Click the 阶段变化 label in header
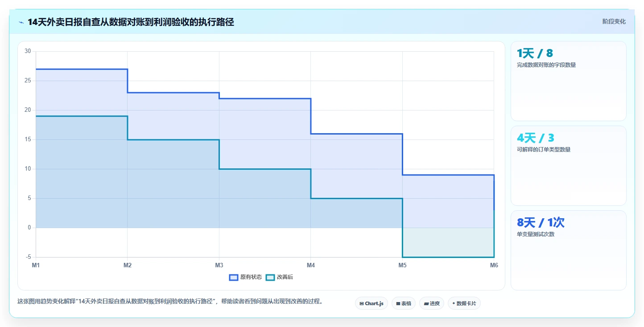The width and height of the screenshot is (644, 327). click(x=614, y=21)
